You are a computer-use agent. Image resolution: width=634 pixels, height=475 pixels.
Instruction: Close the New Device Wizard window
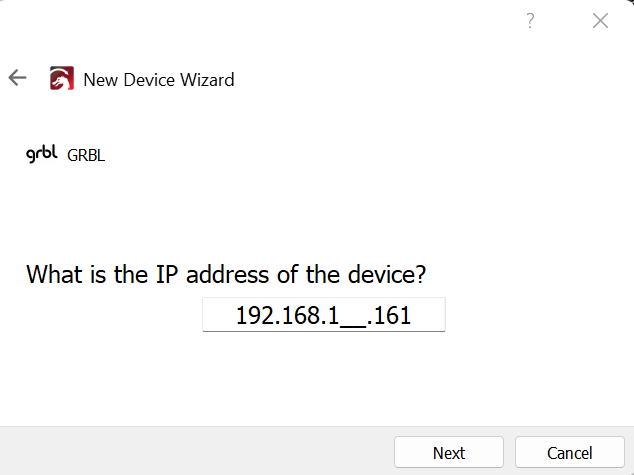[x=600, y=21]
